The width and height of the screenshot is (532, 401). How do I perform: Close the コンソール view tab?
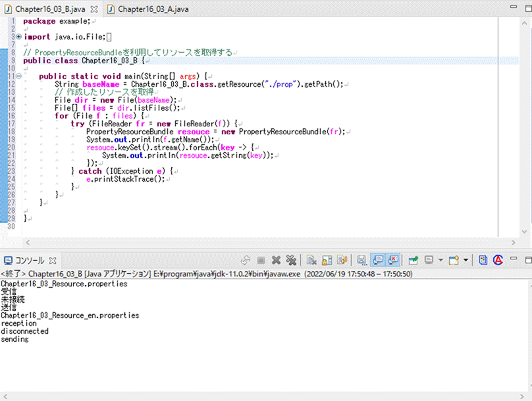pos(53,261)
